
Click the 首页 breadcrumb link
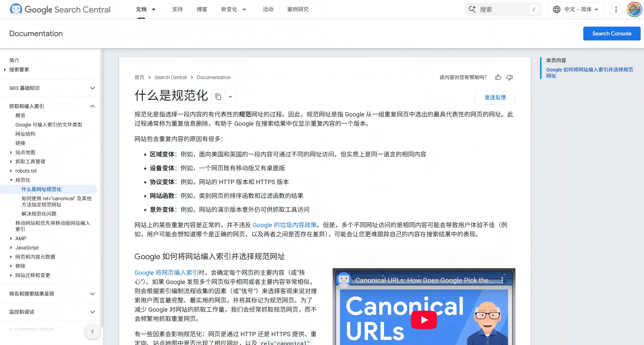[139, 77]
